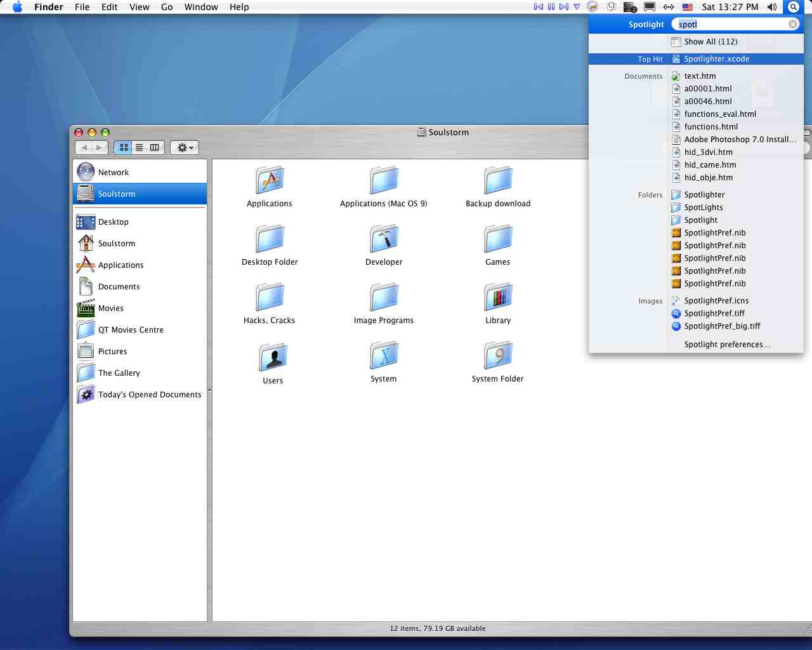Viewport: 812px width, 650px height.
Task: Open the US flag input menu
Action: coord(688,7)
